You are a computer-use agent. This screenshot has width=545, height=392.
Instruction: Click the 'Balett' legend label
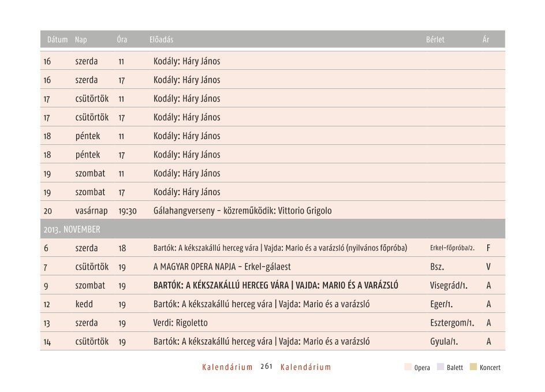(455, 367)
